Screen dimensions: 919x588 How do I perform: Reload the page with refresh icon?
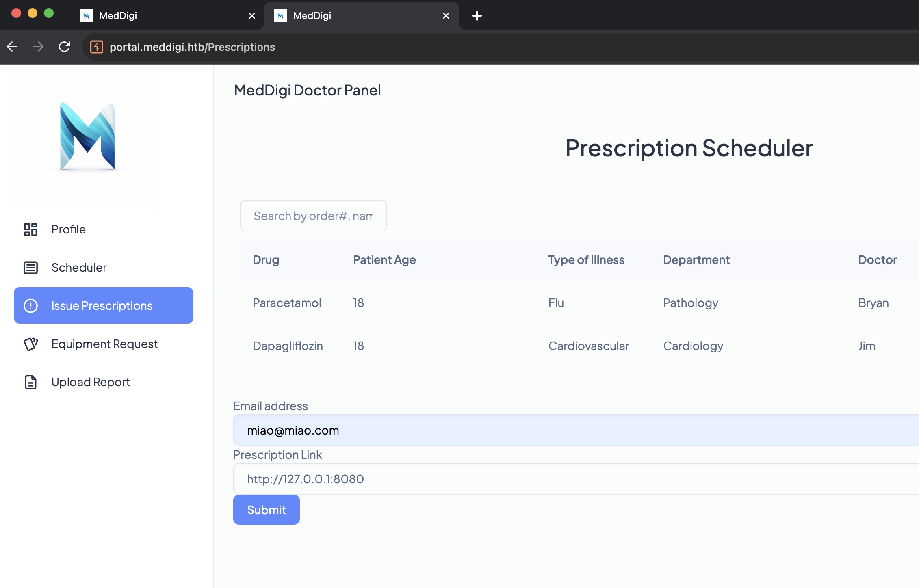(64, 47)
